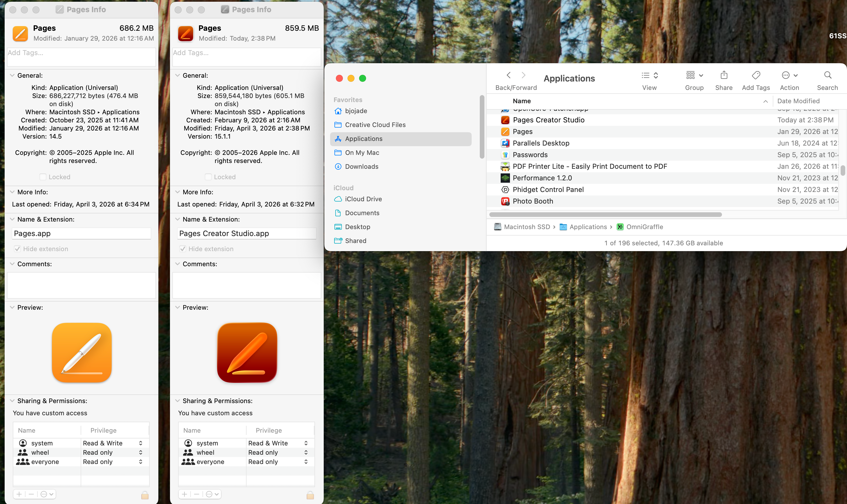847x504 pixels.
Task: Click the large red Pages Creator Studio preview image
Action: 247,353
